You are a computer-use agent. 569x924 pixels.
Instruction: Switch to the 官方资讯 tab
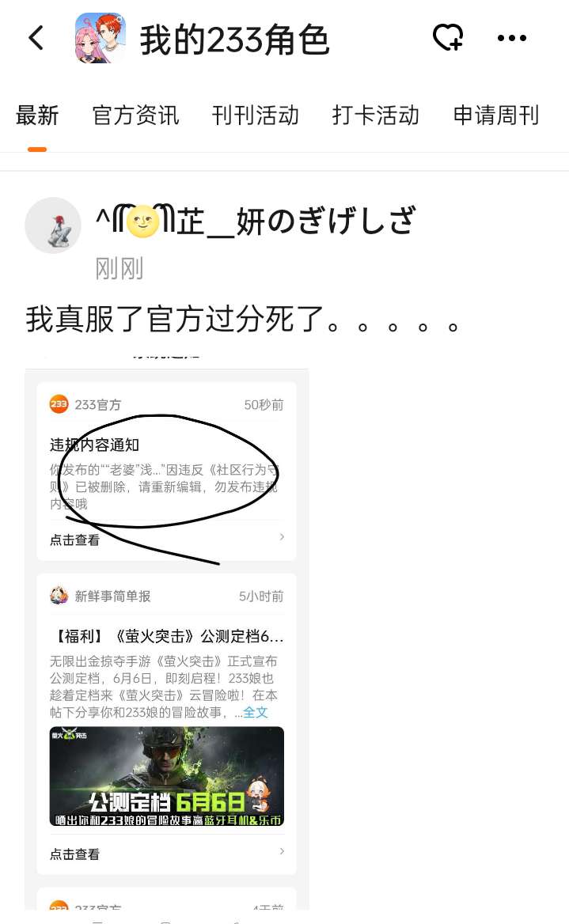pyautogui.click(x=135, y=116)
